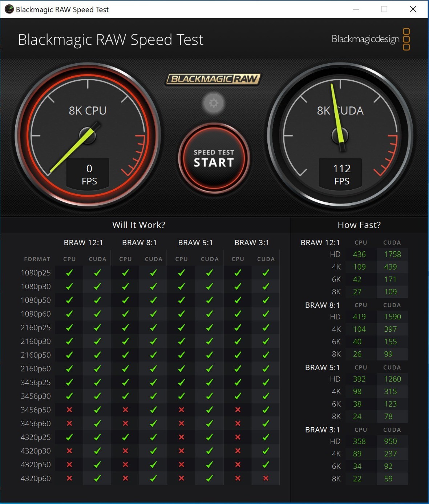The width and height of the screenshot is (429, 504).
Task: Click the "How Fast?" heading
Action: [359, 225]
